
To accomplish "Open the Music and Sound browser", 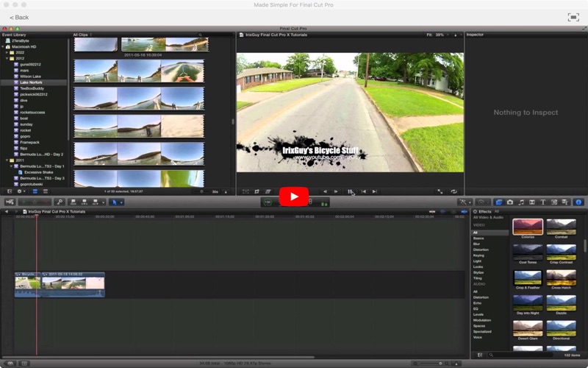I will [x=521, y=202].
